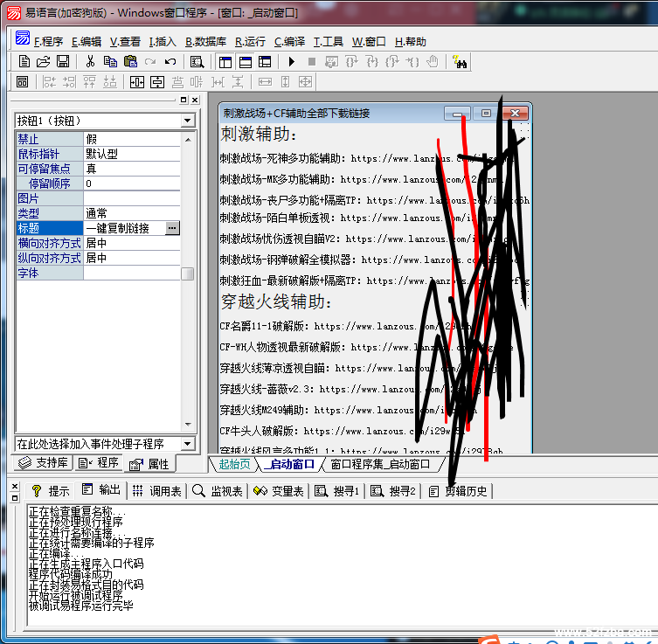
Task: Click the Undo arrow icon
Action: 170,62
